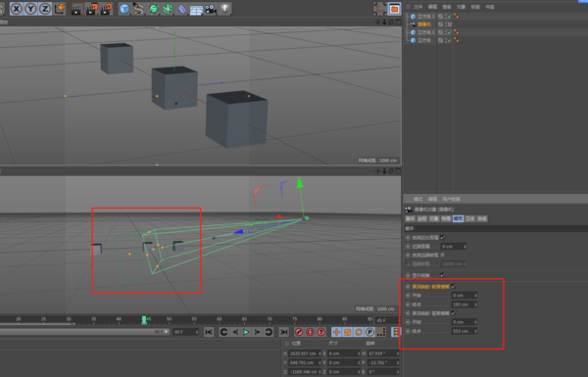The height and width of the screenshot is (377, 588).
Task: Open 模式 menu in attribute manager
Action: click(x=418, y=199)
